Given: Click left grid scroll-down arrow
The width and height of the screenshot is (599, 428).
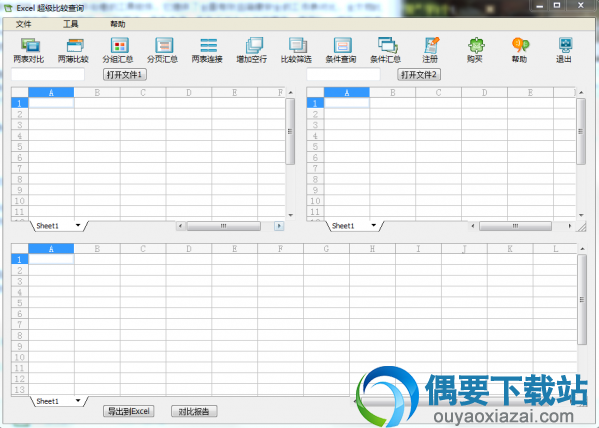Looking at the screenshot, I should pyautogui.click(x=291, y=215).
